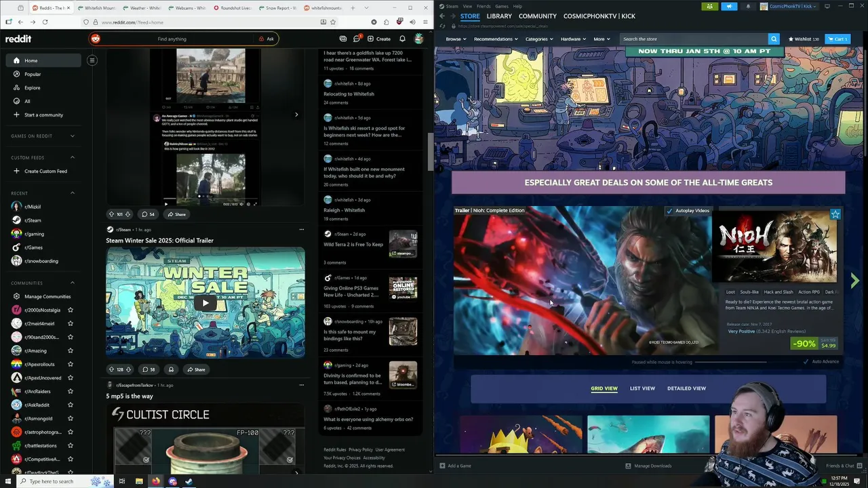Click Steam store search magnifier button

coord(774,39)
